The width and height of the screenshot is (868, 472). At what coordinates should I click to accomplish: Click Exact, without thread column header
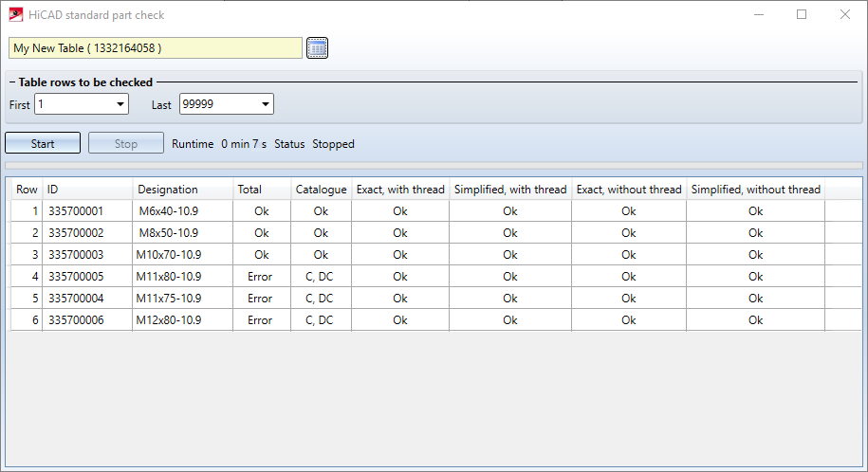(x=629, y=190)
